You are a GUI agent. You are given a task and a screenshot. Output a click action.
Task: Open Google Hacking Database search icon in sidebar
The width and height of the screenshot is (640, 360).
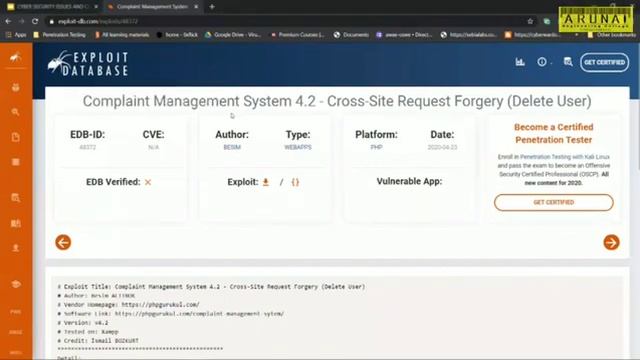16,112
